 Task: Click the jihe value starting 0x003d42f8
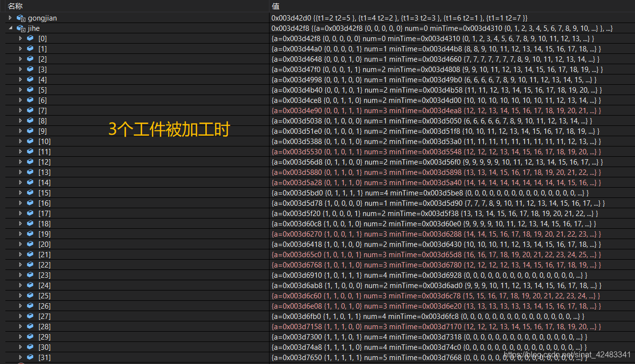[442, 28]
